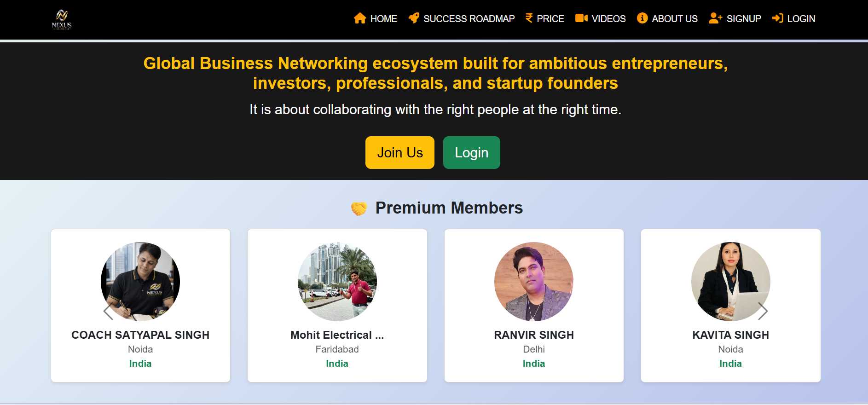Click the sign-in arrow icon beside Login
Viewport: 868px width, 405px height.
777,18
